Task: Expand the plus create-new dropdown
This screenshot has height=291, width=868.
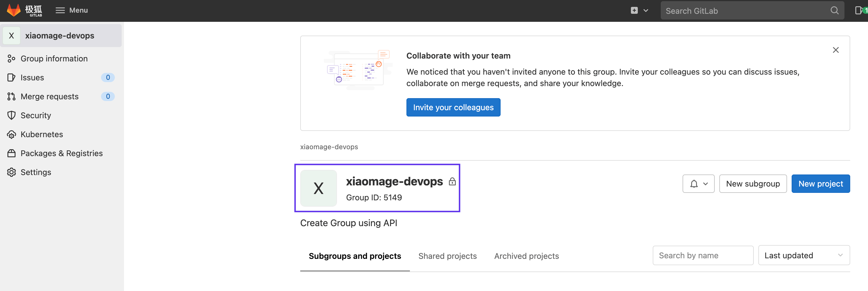Action: pyautogui.click(x=639, y=10)
